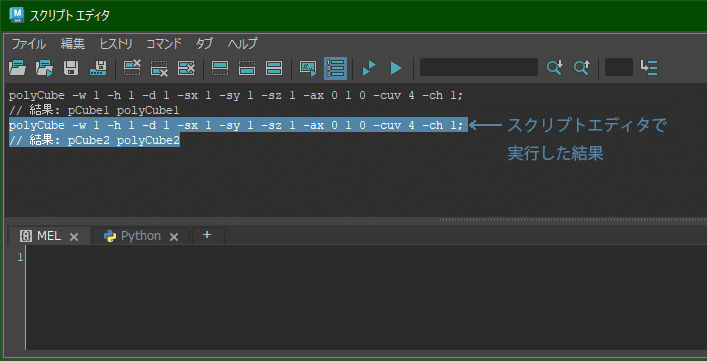Click the '// 結果: pCube2 polyCube2' line

coord(94,140)
